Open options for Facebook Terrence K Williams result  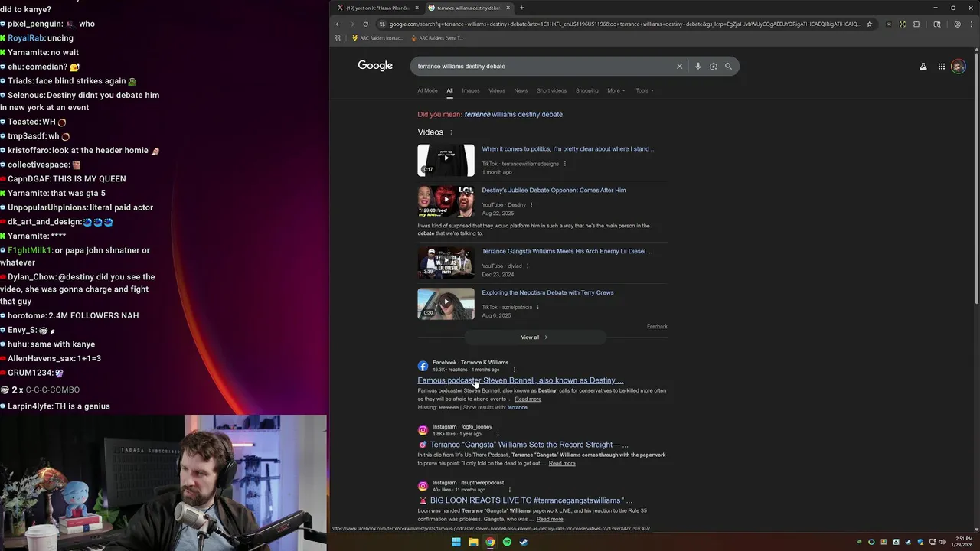(514, 370)
